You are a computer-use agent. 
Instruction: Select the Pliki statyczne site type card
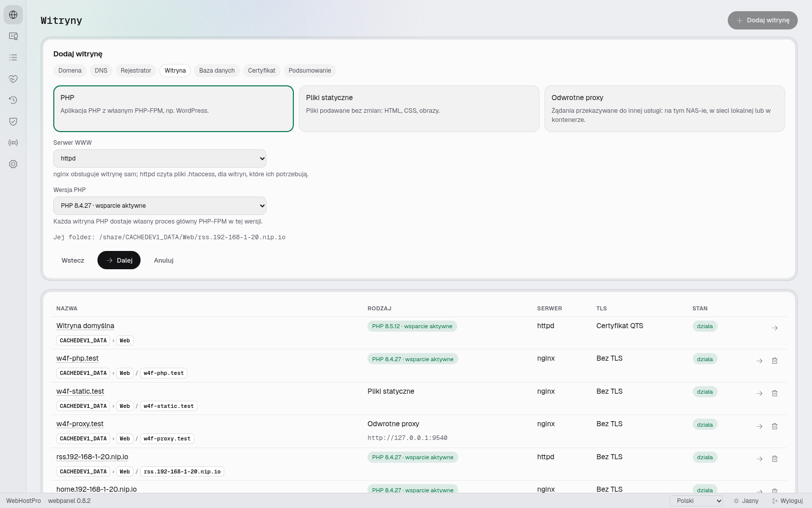tap(419, 109)
